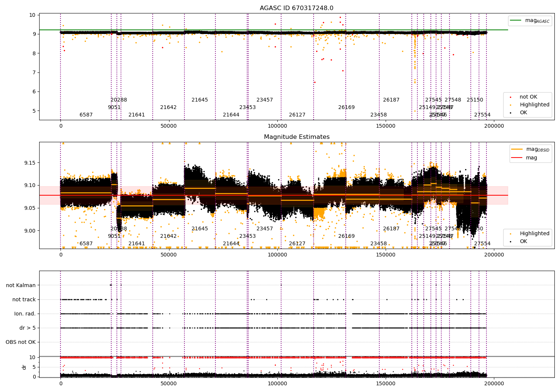Click obsid label 23458 in top plot
This screenshot has height=392, width=560.
tap(379, 115)
